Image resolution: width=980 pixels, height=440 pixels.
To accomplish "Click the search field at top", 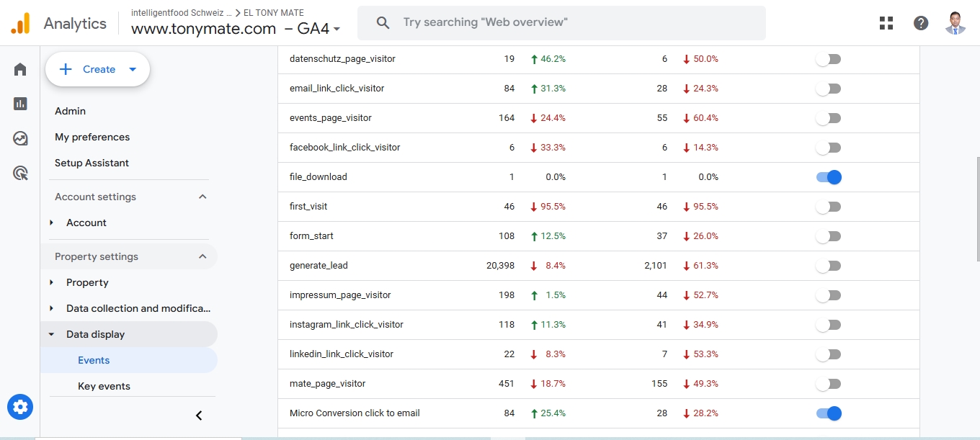I will coord(562,23).
